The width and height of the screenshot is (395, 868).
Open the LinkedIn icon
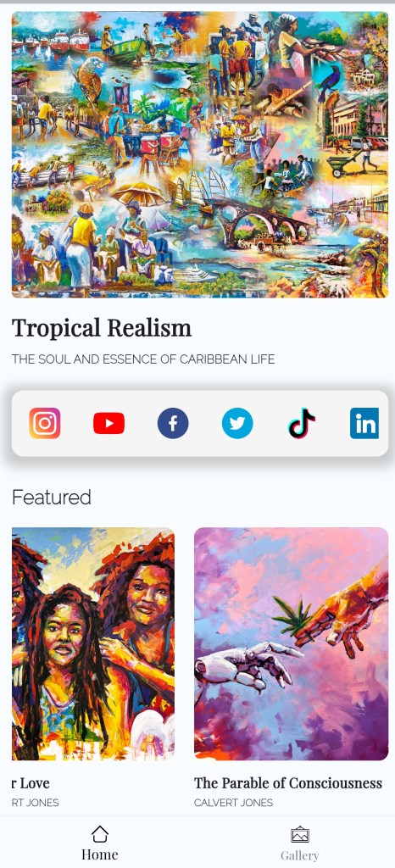364,424
